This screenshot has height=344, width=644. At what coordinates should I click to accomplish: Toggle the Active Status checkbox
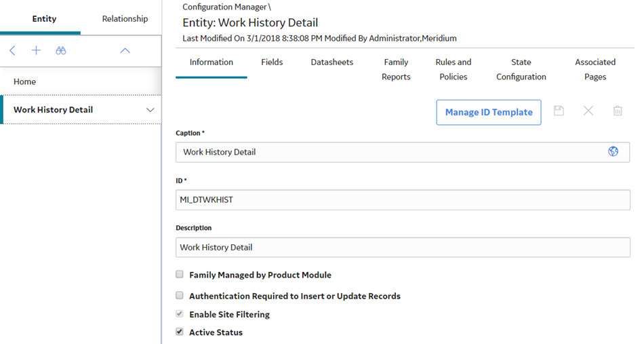180,332
